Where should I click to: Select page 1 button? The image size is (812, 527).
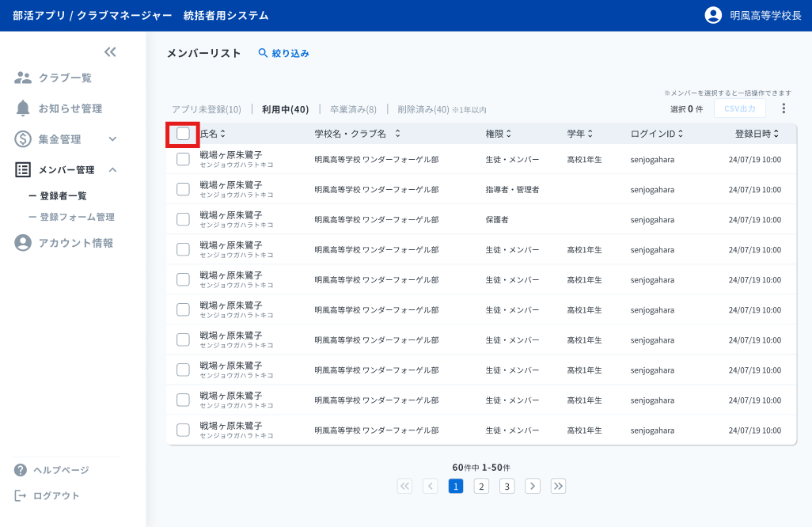[456, 486]
